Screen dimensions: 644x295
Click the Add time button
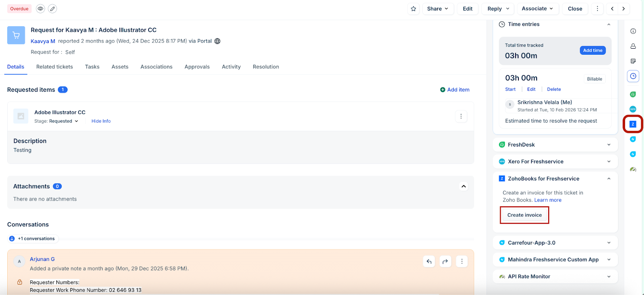pos(593,50)
